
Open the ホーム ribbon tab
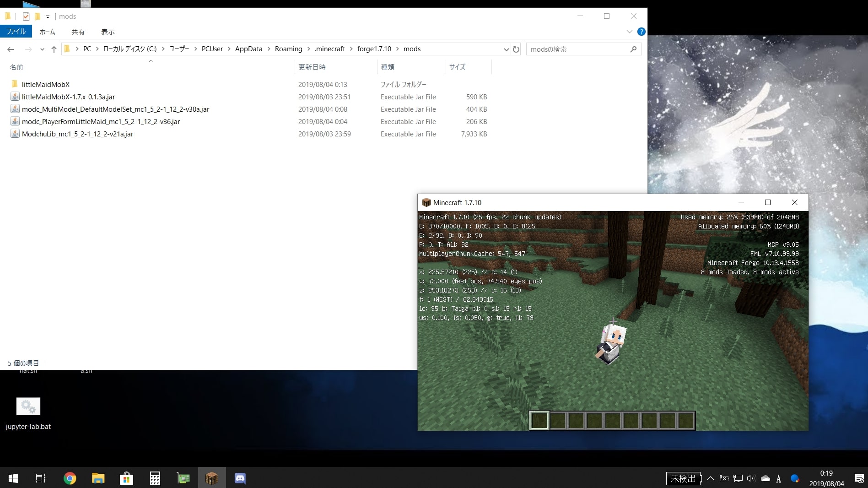[48, 32]
